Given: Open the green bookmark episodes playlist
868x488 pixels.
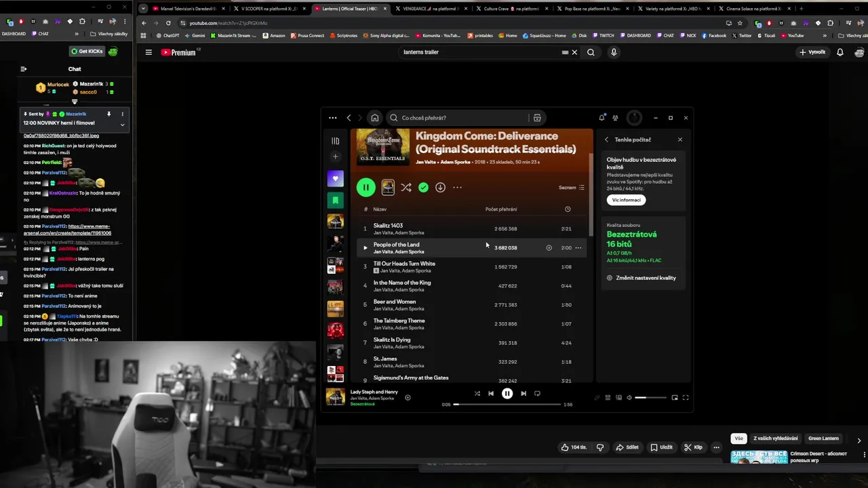Looking at the screenshot, I should (x=335, y=201).
